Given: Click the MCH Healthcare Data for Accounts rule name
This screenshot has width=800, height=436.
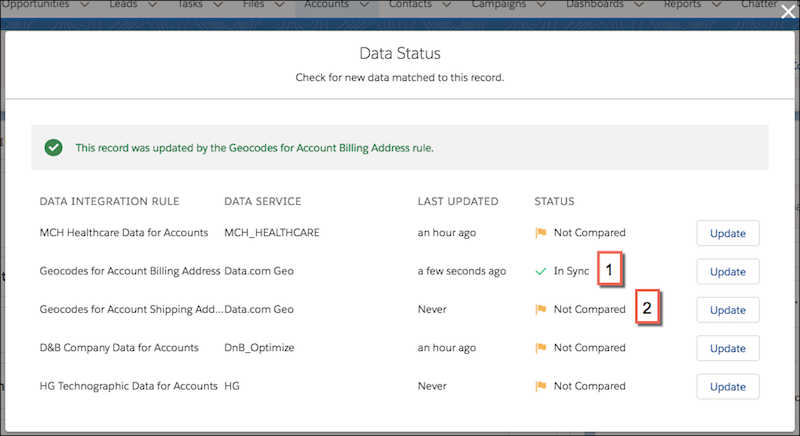Looking at the screenshot, I should (x=124, y=233).
